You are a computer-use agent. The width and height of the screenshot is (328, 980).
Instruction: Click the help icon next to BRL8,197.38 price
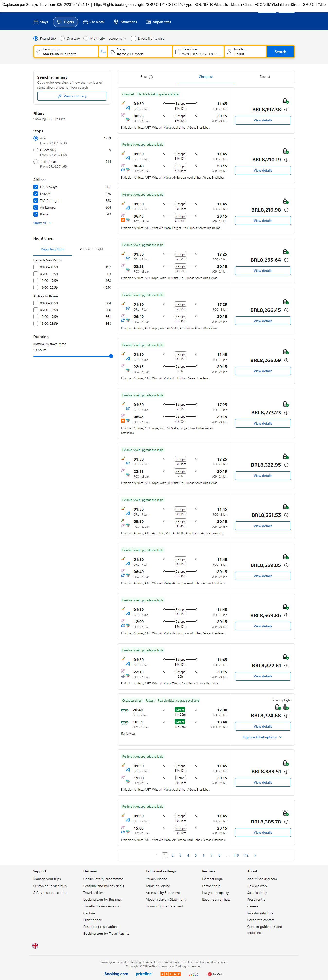point(286,110)
